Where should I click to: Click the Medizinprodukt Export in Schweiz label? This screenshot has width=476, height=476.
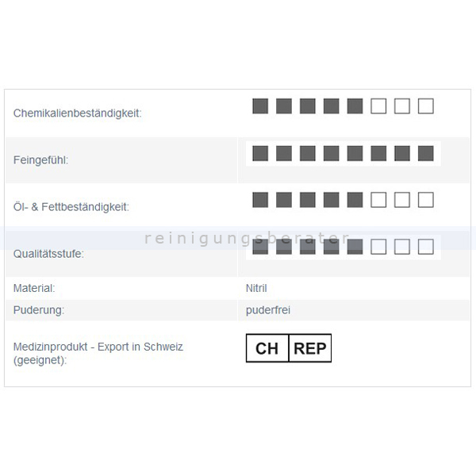98,353
